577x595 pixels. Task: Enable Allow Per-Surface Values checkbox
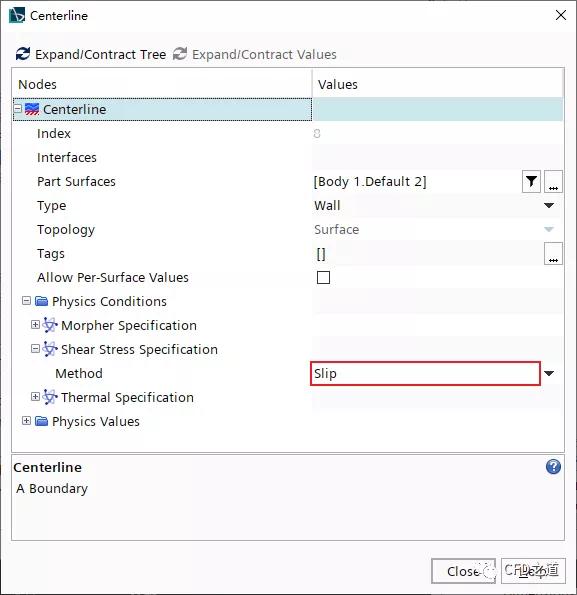[x=323, y=277]
